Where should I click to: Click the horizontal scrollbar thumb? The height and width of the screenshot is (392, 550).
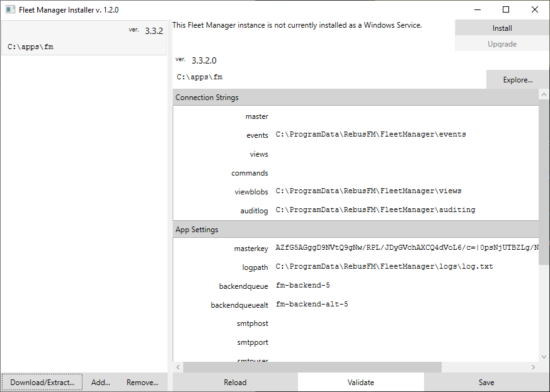[312, 367]
